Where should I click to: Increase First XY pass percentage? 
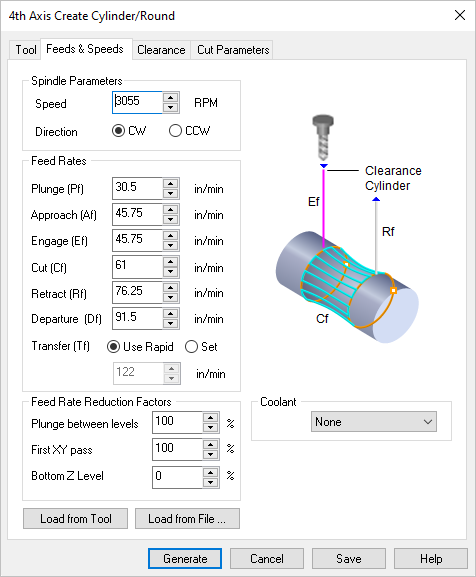coord(210,445)
